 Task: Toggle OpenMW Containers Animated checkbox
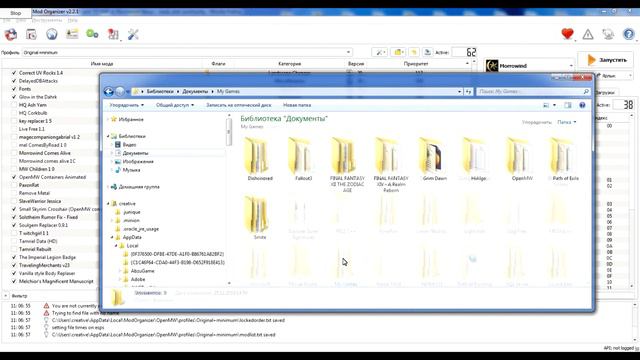click(14, 177)
